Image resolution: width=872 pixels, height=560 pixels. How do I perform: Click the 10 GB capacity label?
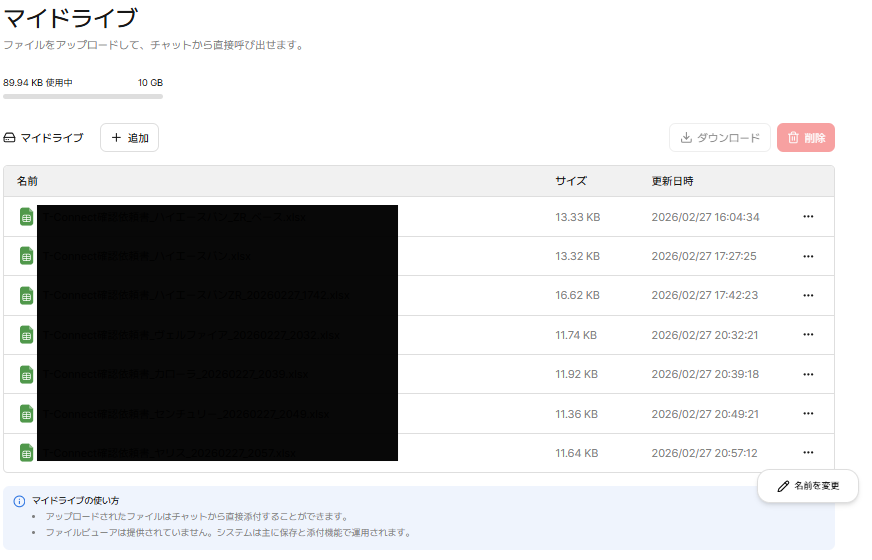click(150, 83)
